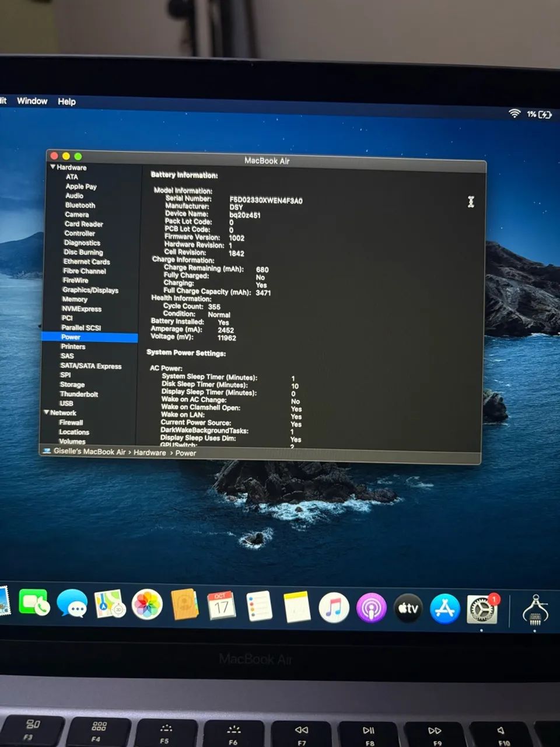Select Firewall under Network

pyautogui.click(x=71, y=423)
